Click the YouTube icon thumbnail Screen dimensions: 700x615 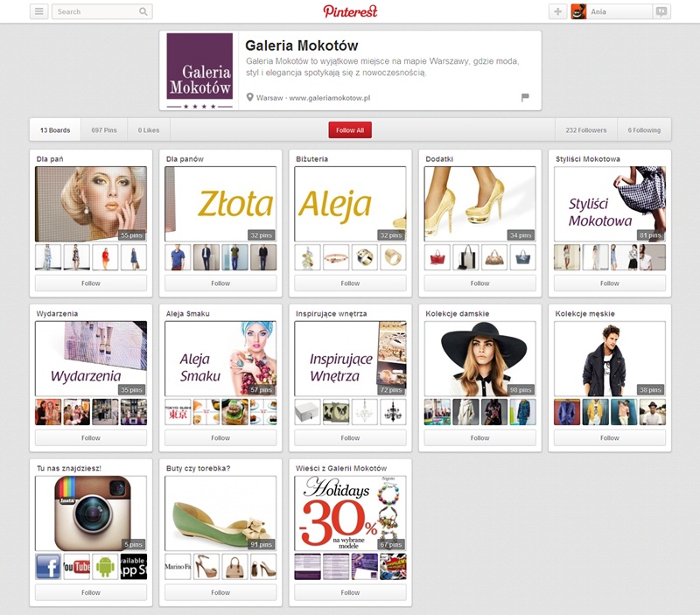click(x=77, y=566)
